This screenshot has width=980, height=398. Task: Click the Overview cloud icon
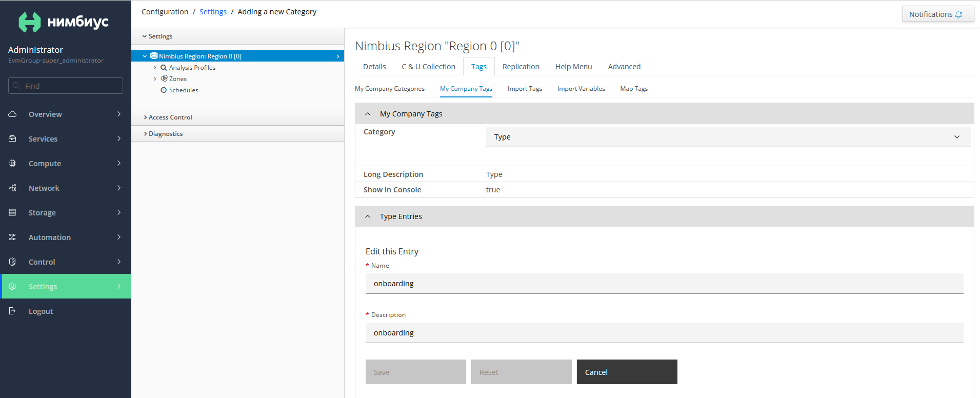pos(12,114)
